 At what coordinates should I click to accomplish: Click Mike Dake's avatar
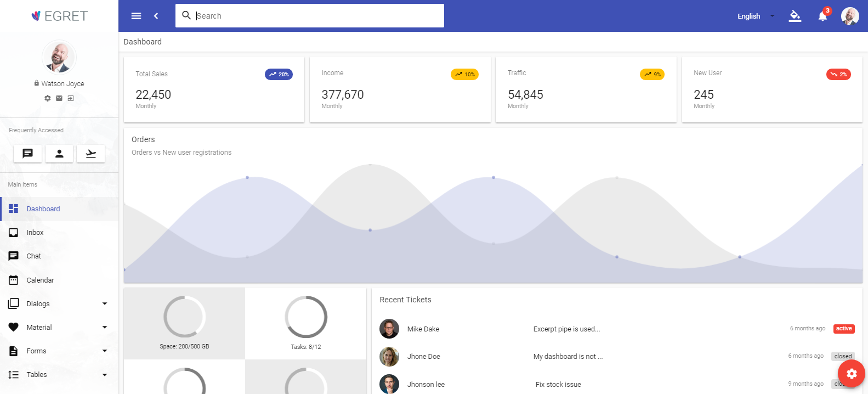coord(389,329)
